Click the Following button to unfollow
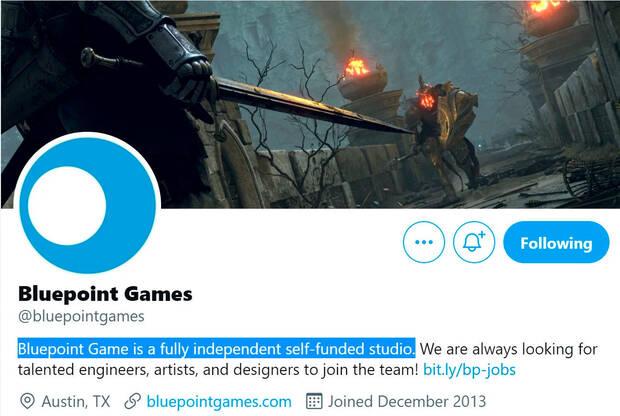The image size is (620, 416). coord(556,242)
